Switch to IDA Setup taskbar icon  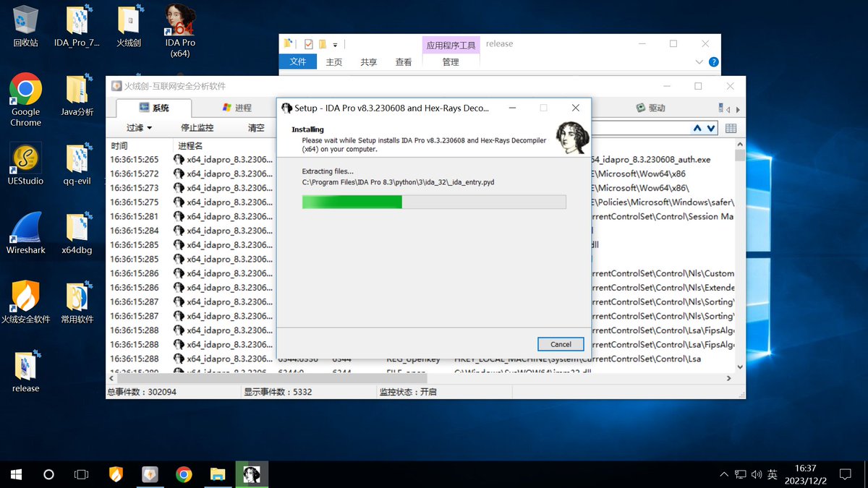tap(252, 474)
